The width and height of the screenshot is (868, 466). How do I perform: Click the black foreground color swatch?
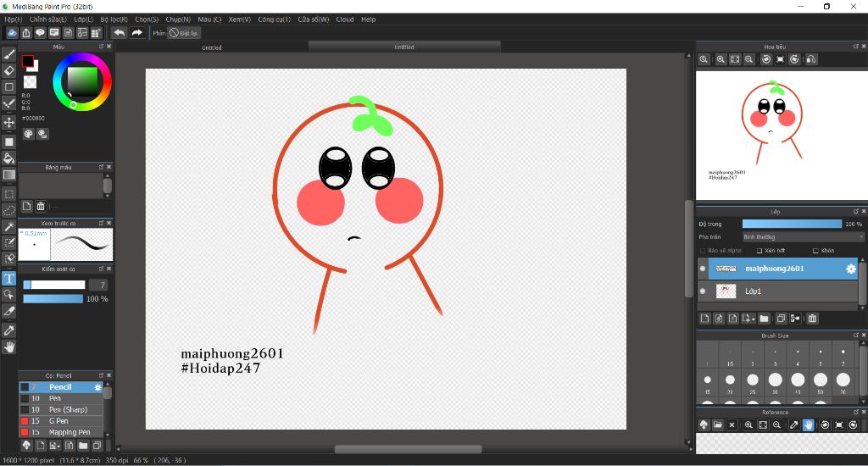pos(27,62)
